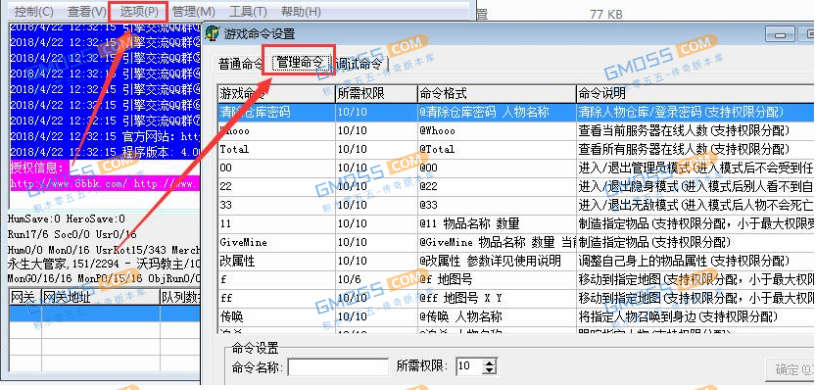Switch to the 普通命令 tab
This screenshot has width=820, height=390.
point(241,64)
